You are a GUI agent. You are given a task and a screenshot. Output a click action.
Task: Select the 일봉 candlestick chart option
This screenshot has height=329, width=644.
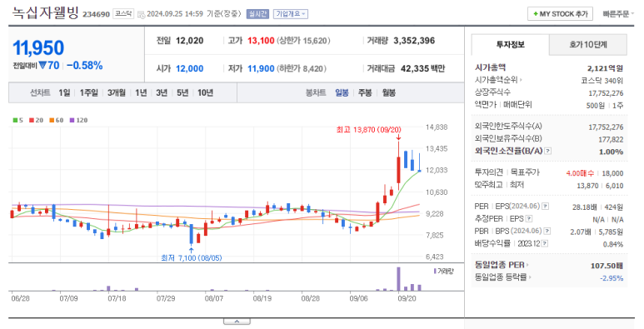pos(342,92)
